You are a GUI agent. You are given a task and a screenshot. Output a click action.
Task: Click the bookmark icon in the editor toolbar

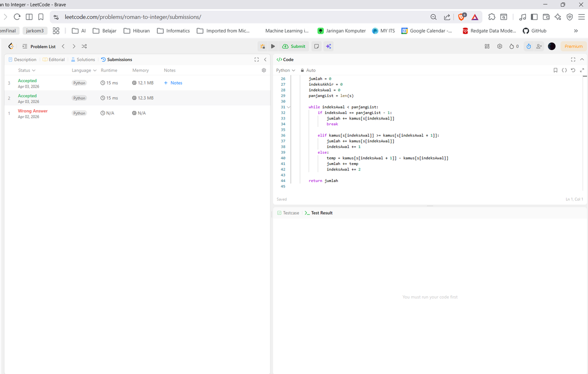(556, 70)
